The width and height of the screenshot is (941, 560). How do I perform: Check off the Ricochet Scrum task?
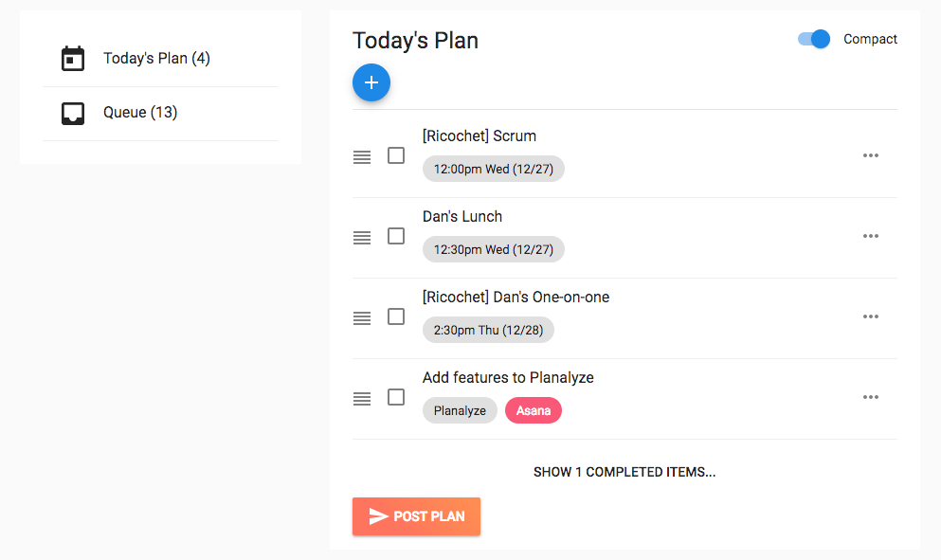click(396, 155)
